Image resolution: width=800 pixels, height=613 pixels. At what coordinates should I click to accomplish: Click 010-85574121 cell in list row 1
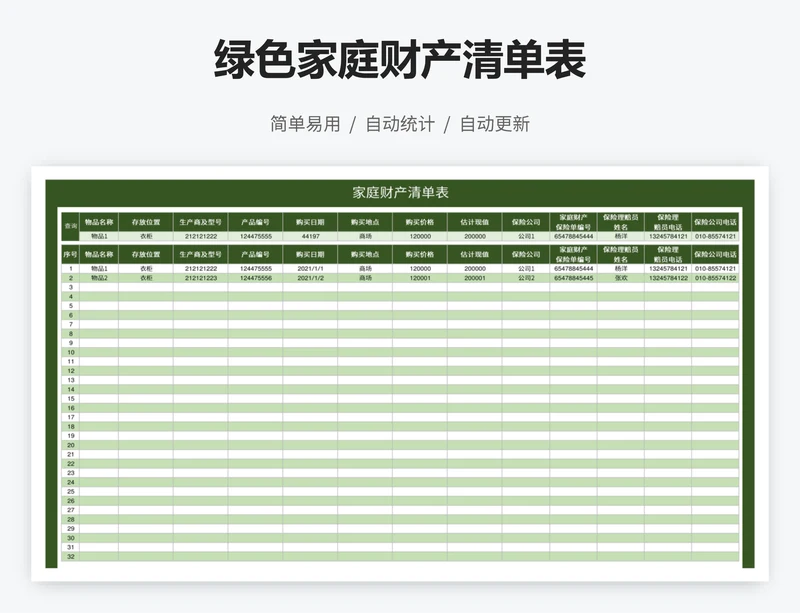click(715, 268)
